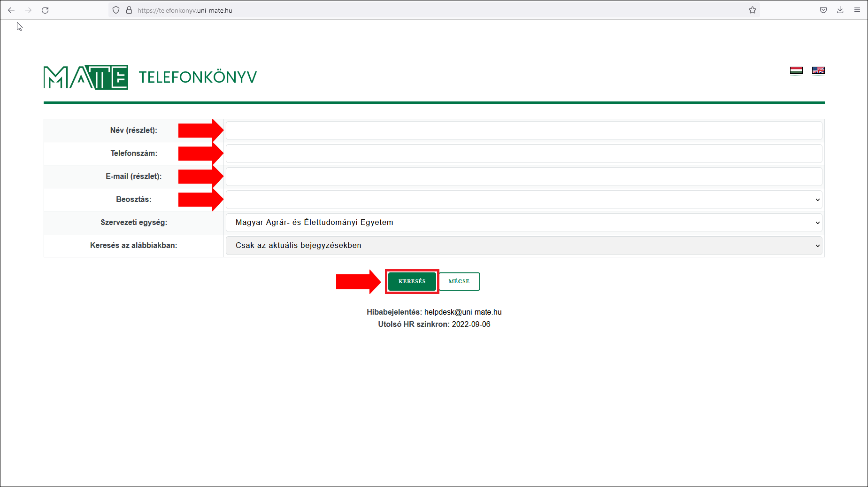This screenshot has height=487, width=868.
Task: Switch language with British flag
Action: pyautogui.click(x=818, y=70)
